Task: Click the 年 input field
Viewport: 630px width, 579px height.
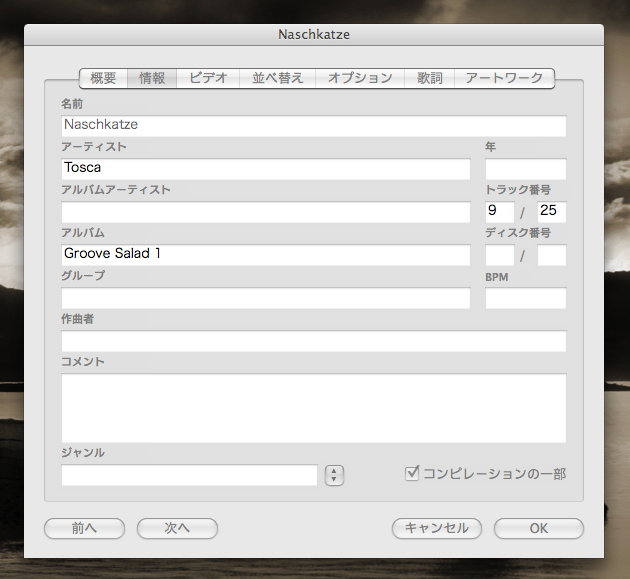Action: [x=526, y=169]
